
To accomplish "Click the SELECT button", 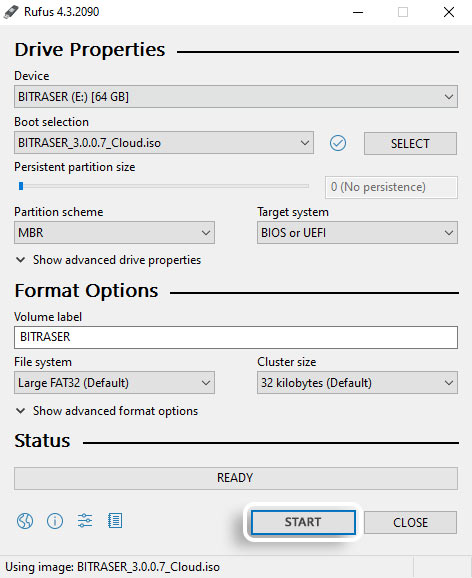I will (x=410, y=143).
